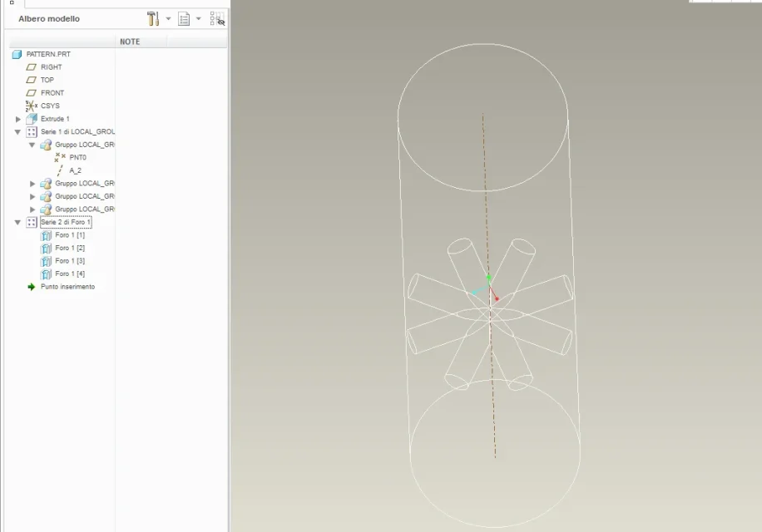Click the tree display list icon
This screenshot has width=762, height=532.
coord(184,18)
